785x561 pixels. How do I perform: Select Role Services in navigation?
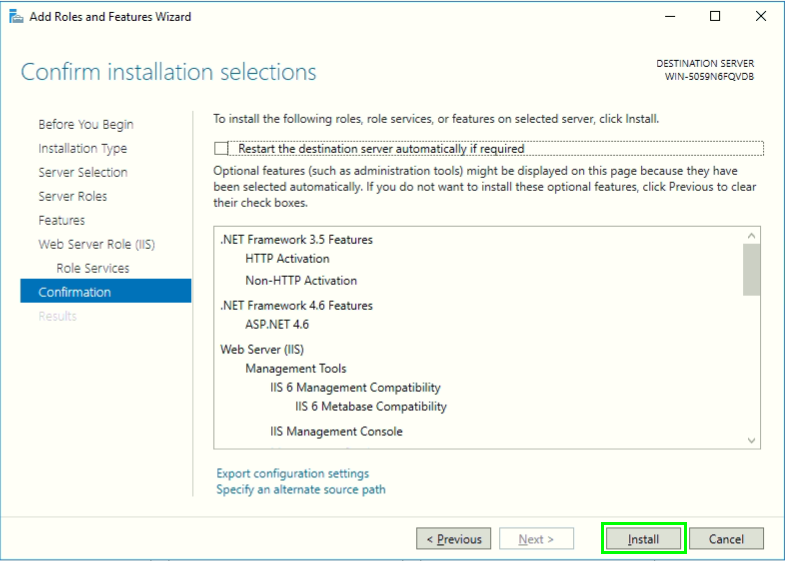[x=93, y=268]
